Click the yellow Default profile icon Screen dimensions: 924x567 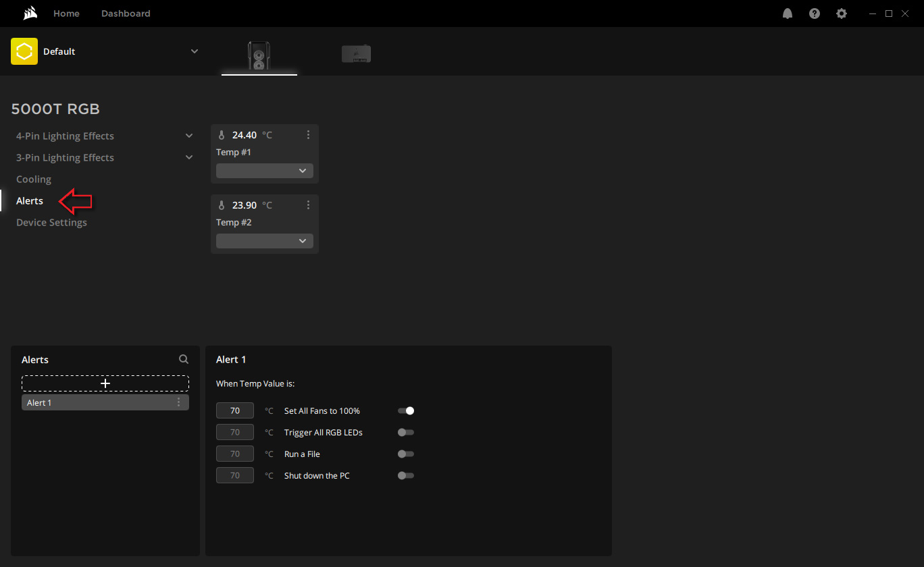click(24, 51)
